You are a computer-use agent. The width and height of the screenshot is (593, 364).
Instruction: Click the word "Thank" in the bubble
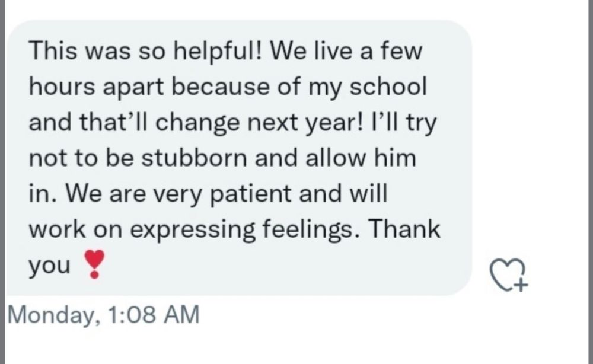pyautogui.click(x=412, y=229)
